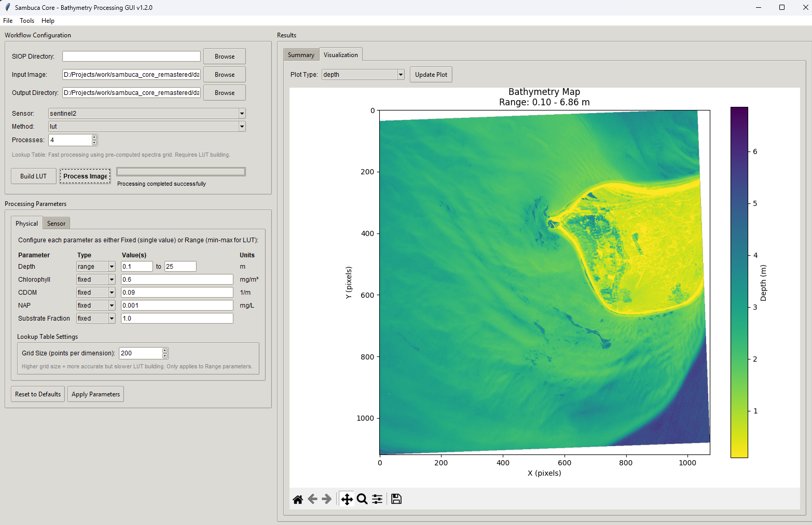Image resolution: width=812 pixels, height=525 pixels.
Task: Open the Chlorophyll type dropdown
Action: coord(112,280)
